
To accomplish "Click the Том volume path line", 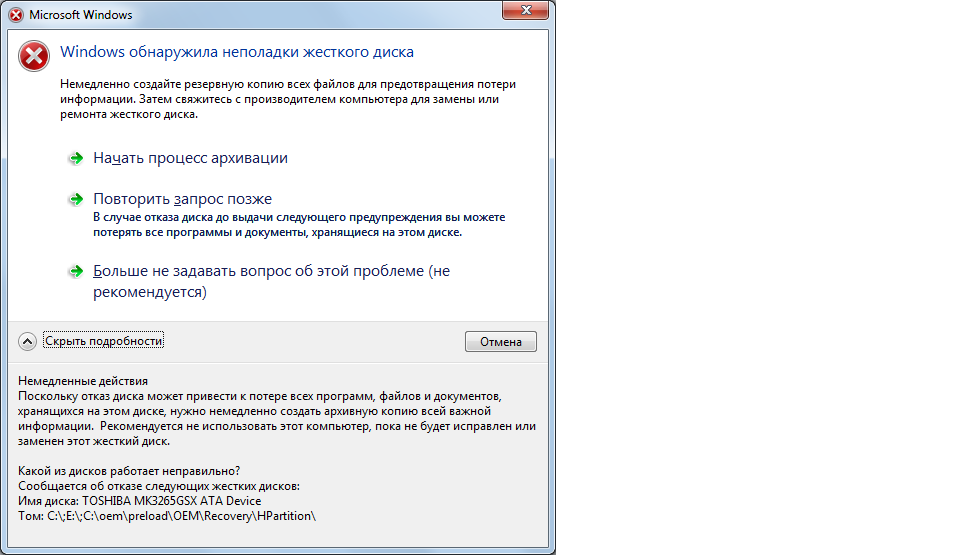I will pos(167,516).
